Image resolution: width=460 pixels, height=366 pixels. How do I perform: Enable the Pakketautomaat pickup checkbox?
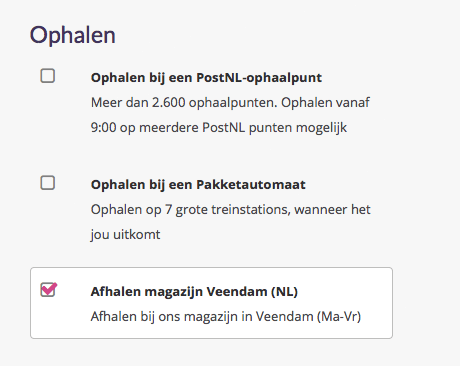point(48,183)
